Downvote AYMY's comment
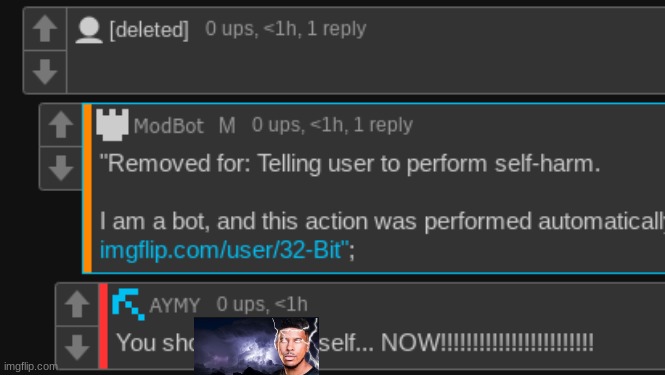Viewport: 665px width, 375px height. point(77,347)
